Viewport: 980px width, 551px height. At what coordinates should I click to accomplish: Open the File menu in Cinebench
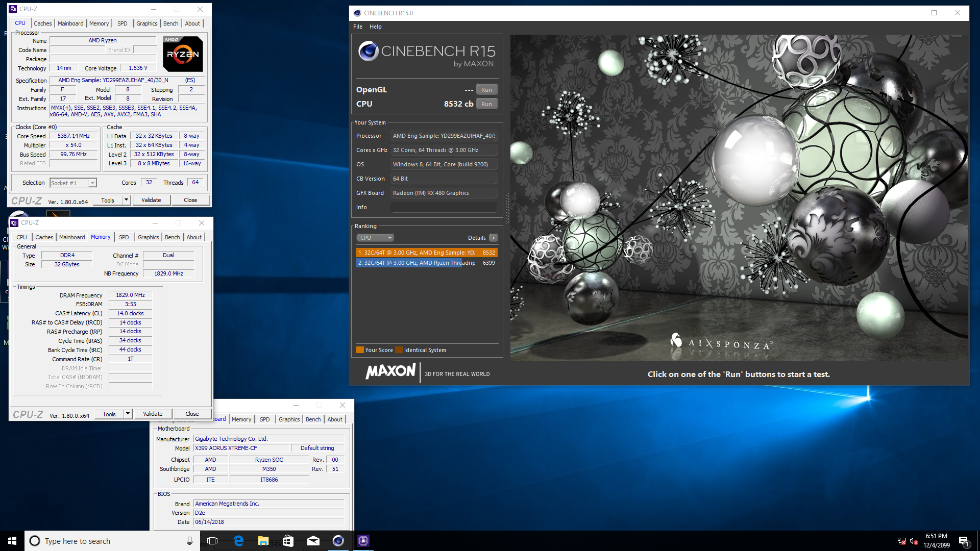358,27
